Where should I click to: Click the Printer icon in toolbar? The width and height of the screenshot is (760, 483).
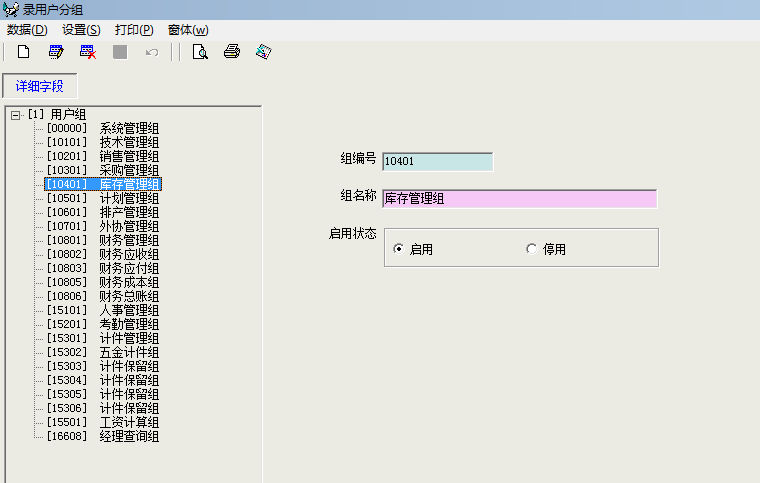click(232, 52)
